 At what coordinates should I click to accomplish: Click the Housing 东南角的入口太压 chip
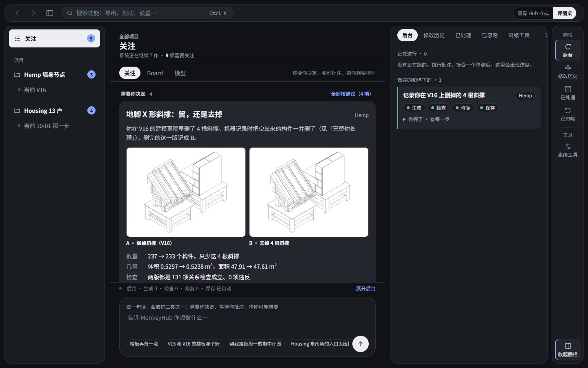point(318,344)
